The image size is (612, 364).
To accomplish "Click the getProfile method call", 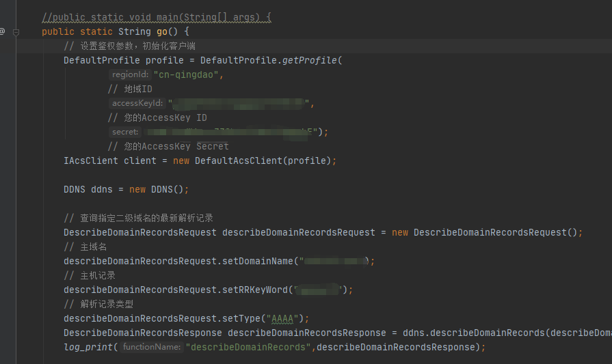I will (x=310, y=60).
